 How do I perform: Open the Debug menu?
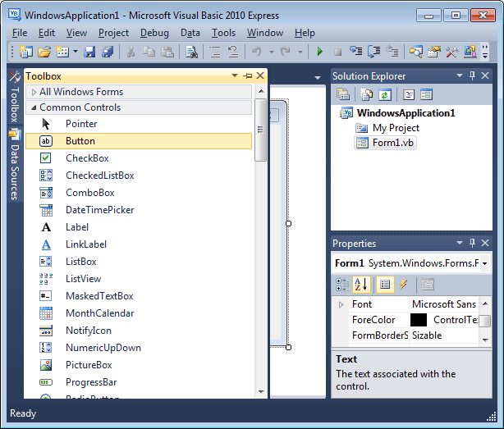[x=154, y=33]
